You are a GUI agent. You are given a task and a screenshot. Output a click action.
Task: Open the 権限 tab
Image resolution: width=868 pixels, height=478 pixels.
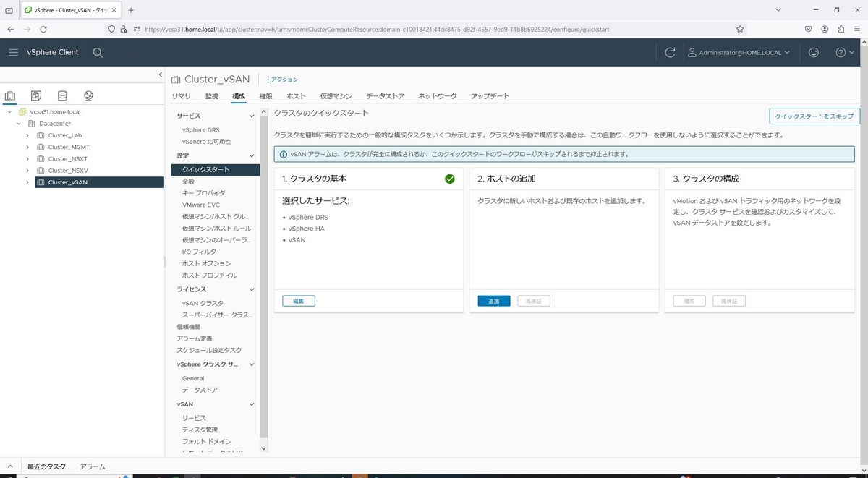tap(265, 96)
